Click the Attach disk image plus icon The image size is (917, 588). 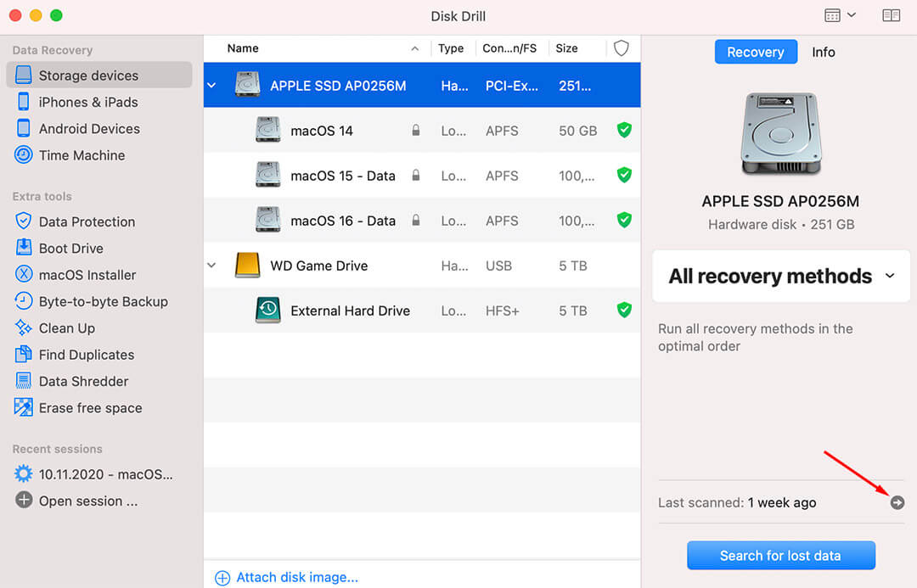222,578
